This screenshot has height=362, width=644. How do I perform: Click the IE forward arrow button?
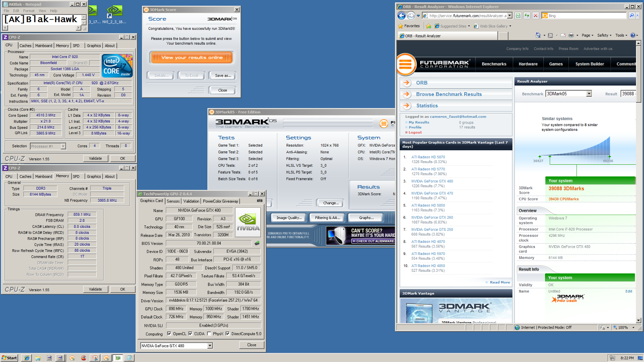[x=411, y=15]
